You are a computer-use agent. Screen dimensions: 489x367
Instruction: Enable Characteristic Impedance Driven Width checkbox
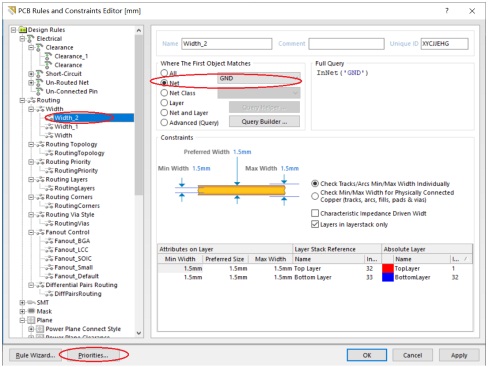click(315, 213)
